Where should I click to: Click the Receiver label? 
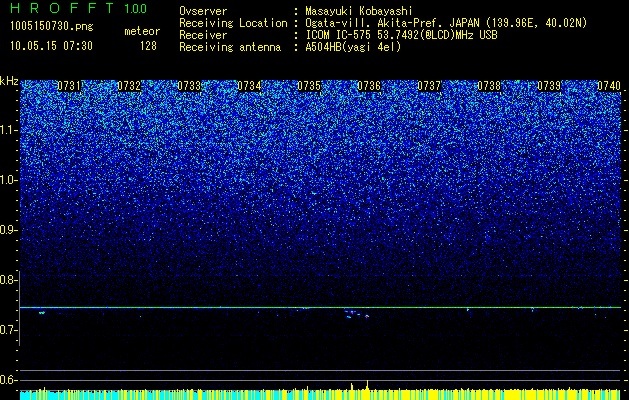[x=203, y=35]
